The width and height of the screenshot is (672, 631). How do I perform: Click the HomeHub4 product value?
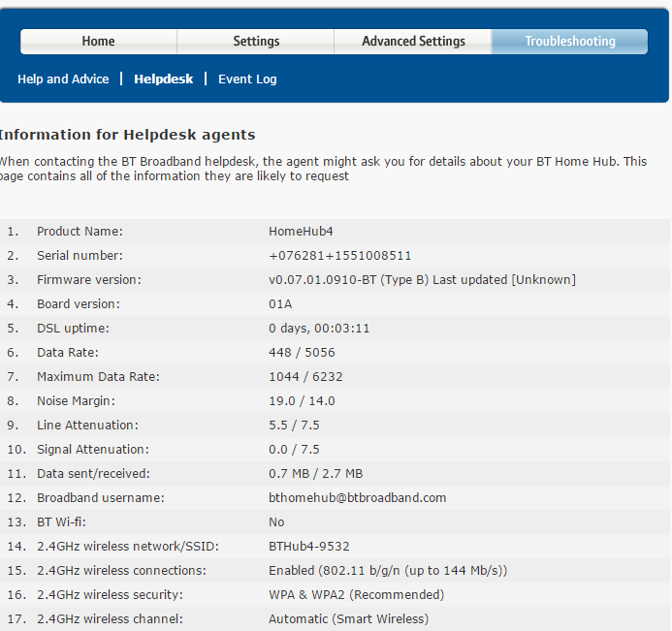tap(301, 232)
